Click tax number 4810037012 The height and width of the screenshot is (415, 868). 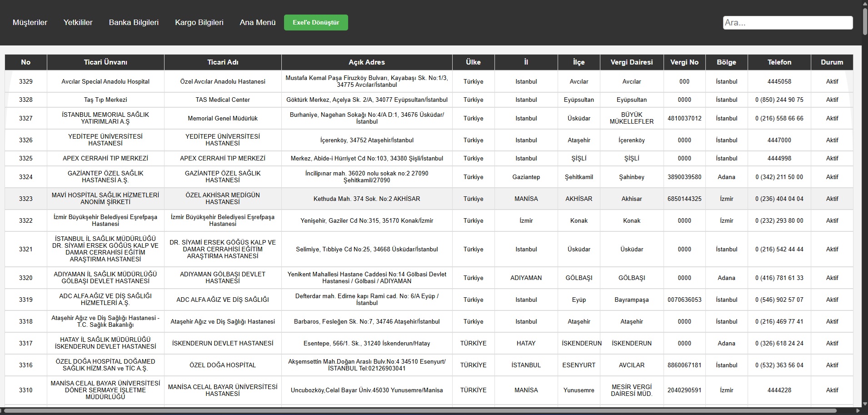(x=684, y=118)
